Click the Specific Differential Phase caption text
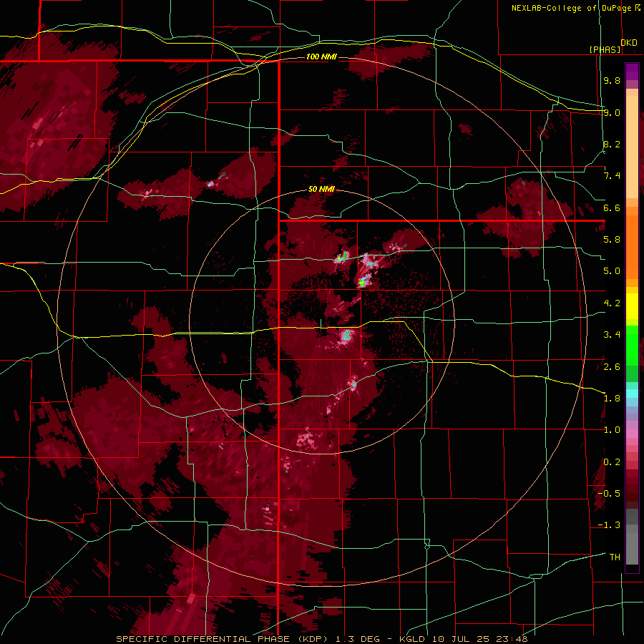 pos(322,639)
